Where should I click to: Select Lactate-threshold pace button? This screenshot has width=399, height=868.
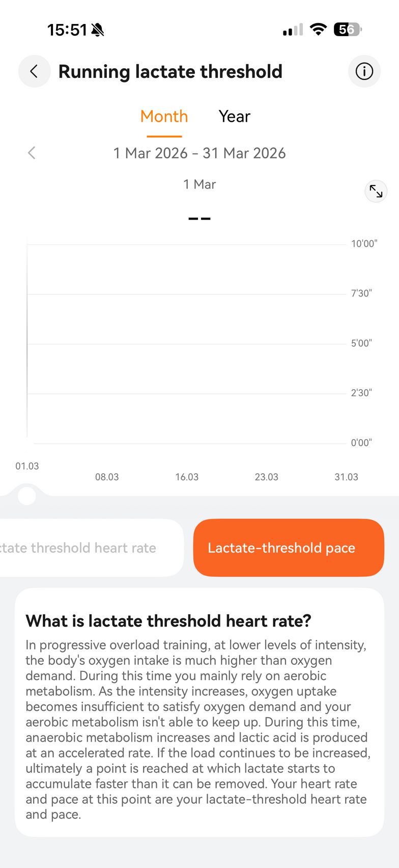point(289,548)
